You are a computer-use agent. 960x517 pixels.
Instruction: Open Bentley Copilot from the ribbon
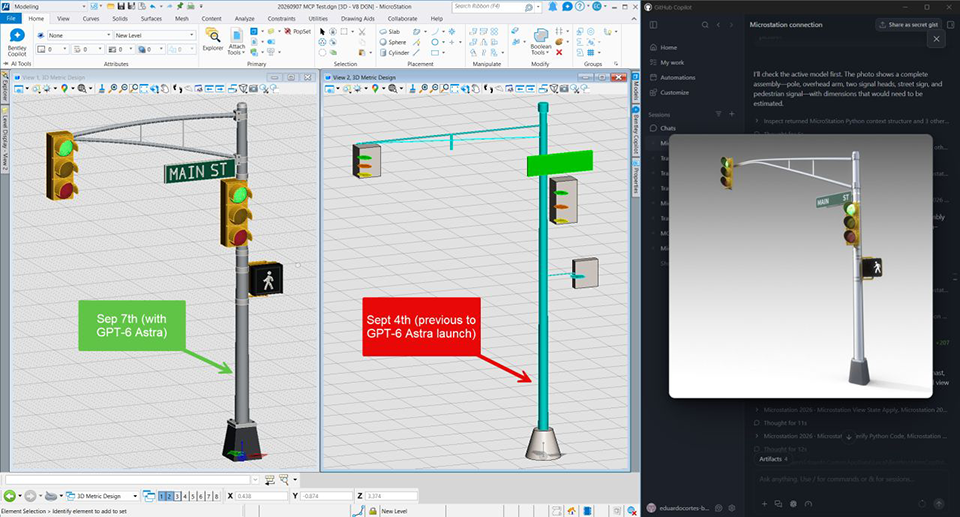pyautogui.click(x=17, y=42)
